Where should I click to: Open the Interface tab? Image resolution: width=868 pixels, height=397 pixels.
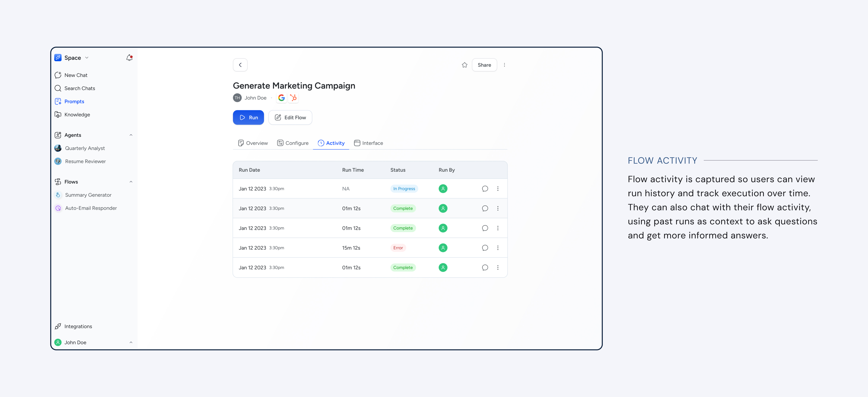click(x=368, y=143)
